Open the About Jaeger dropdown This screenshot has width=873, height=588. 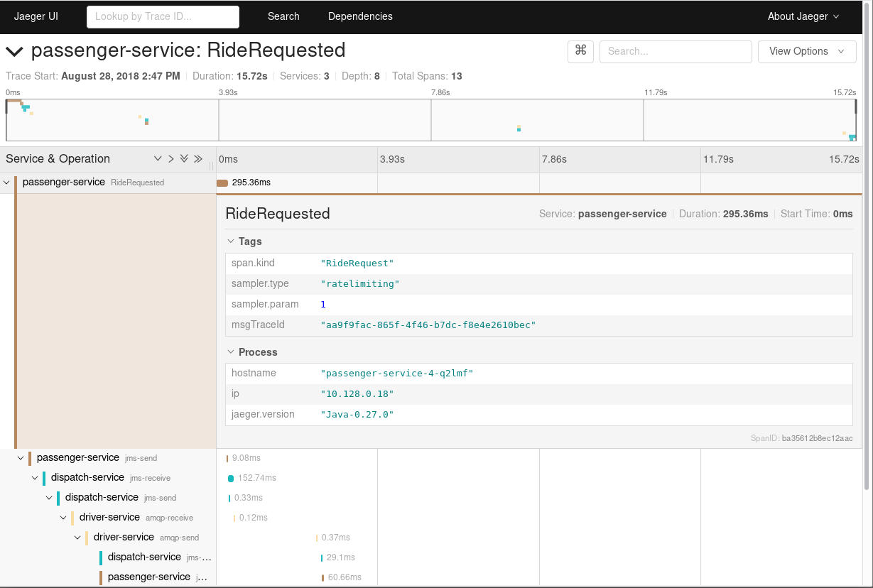(x=803, y=16)
